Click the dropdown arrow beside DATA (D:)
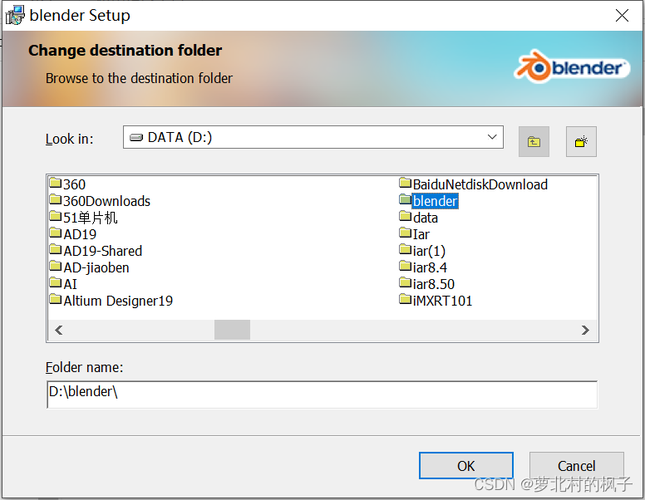 point(492,137)
